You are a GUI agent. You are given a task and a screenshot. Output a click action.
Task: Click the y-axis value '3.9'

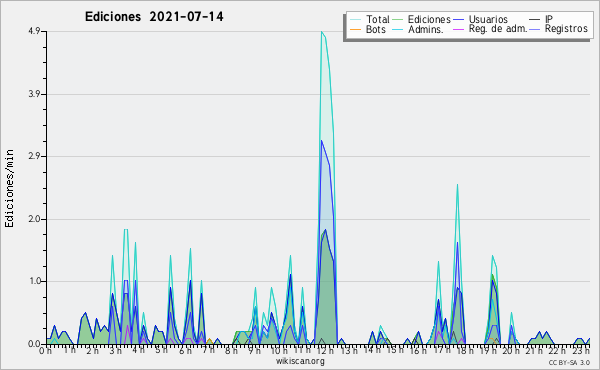point(34,94)
